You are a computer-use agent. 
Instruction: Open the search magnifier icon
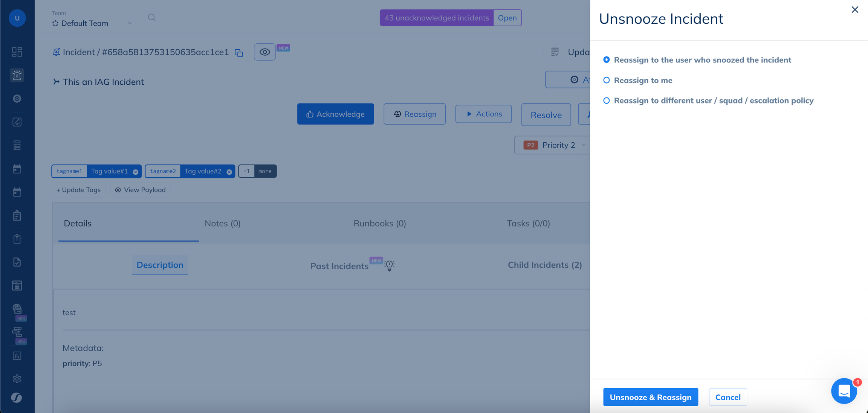coord(151,17)
